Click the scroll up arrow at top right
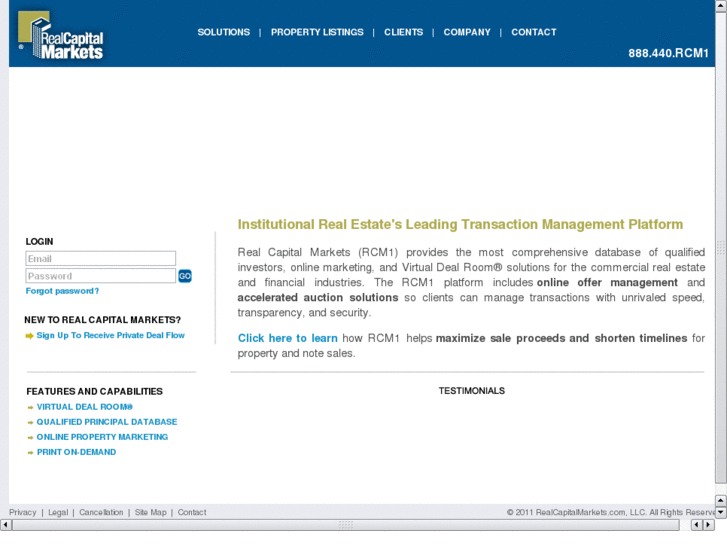Viewport: 727px width, 545px height. click(x=721, y=4)
